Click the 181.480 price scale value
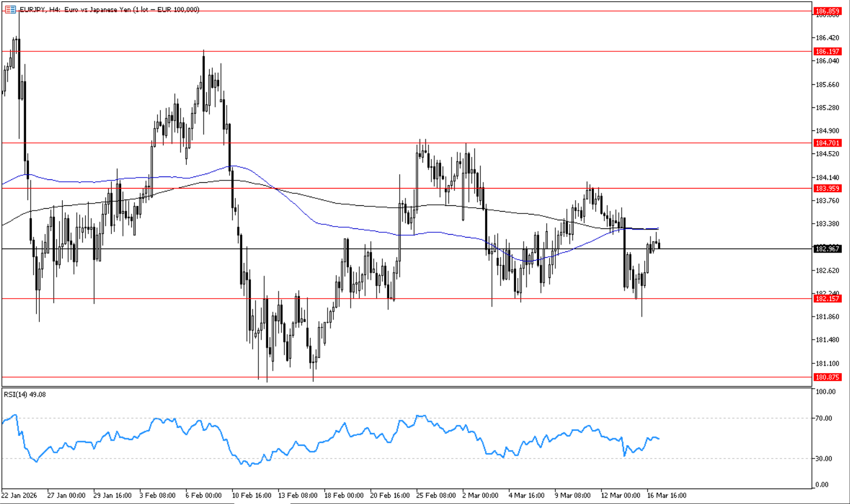 pos(827,340)
